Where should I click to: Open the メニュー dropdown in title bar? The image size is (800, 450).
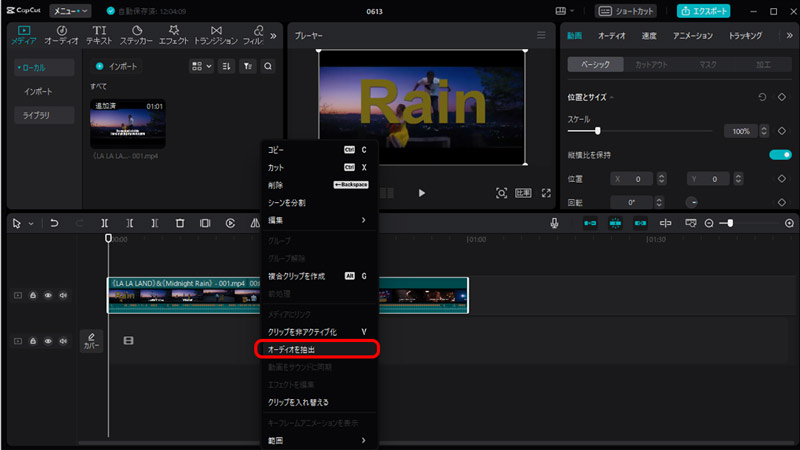pos(70,11)
